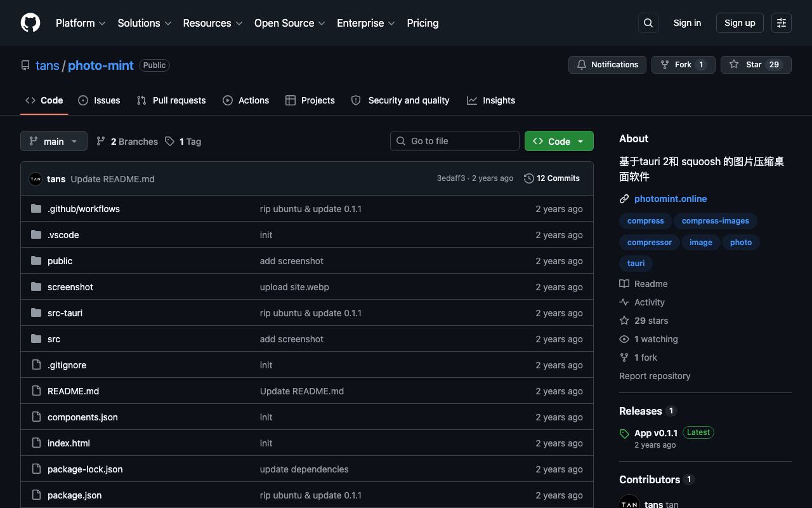Switch to the Pull requests tab
This screenshot has height=508, width=812.
pos(171,100)
